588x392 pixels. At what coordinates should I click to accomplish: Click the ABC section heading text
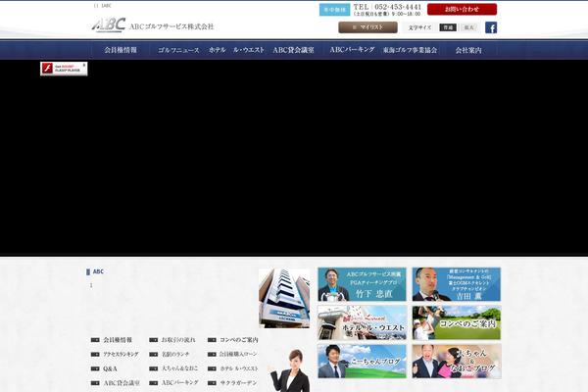coord(98,271)
